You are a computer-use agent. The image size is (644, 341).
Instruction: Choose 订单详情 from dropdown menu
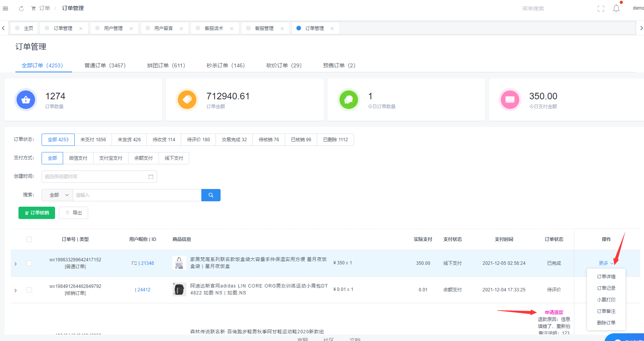coord(606,277)
